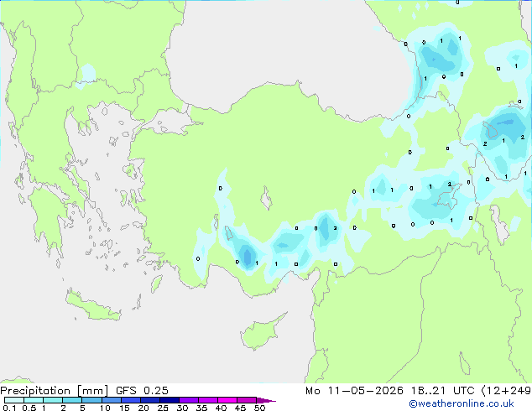Click the 'Mo 11-05-2026' date text
This screenshot has width=532, height=411.
pyautogui.click(x=354, y=391)
